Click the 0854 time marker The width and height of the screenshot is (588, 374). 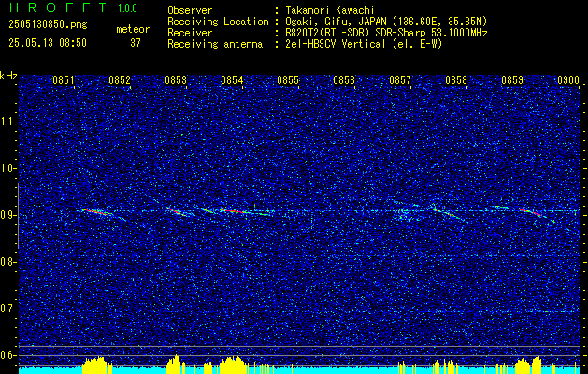tap(232, 80)
